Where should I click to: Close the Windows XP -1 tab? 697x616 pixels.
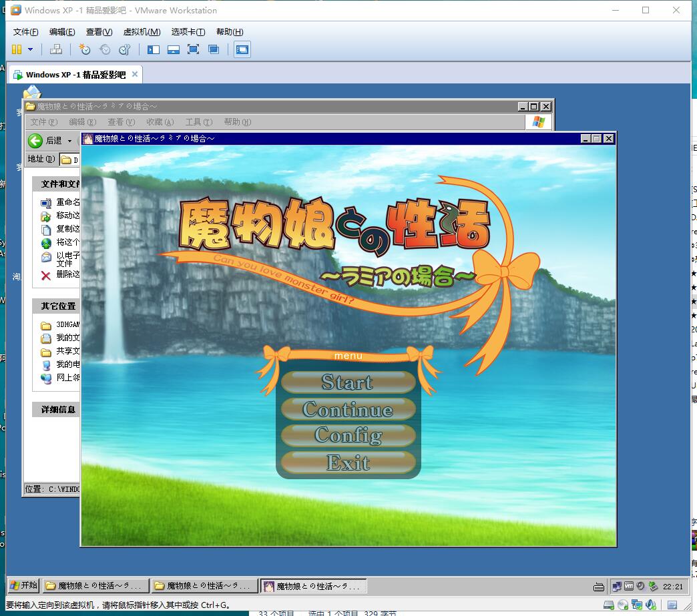click(x=134, y=74)
